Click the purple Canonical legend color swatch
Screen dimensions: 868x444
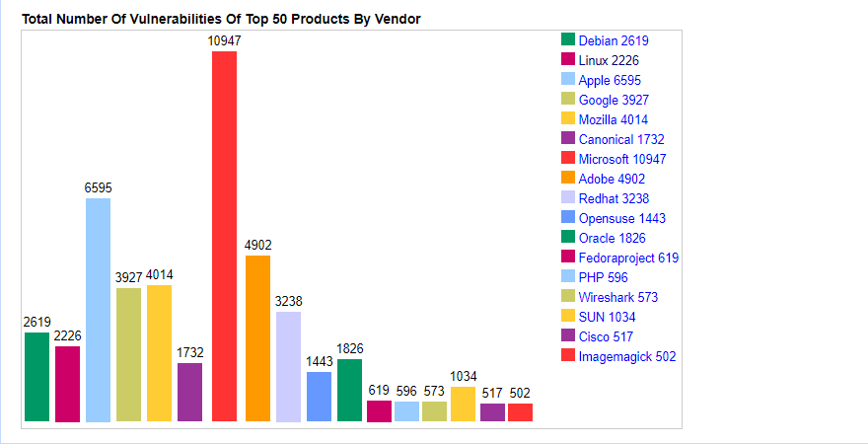[568, 138]
